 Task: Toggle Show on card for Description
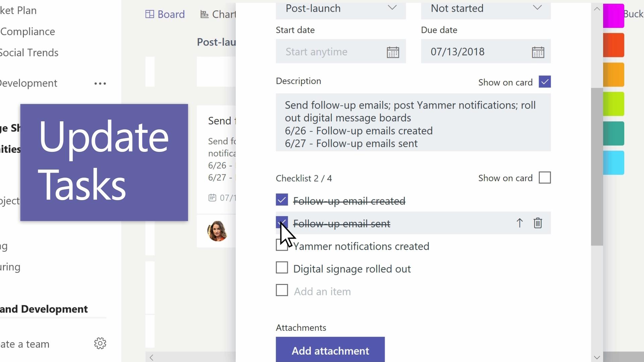[x=545, y=82]
